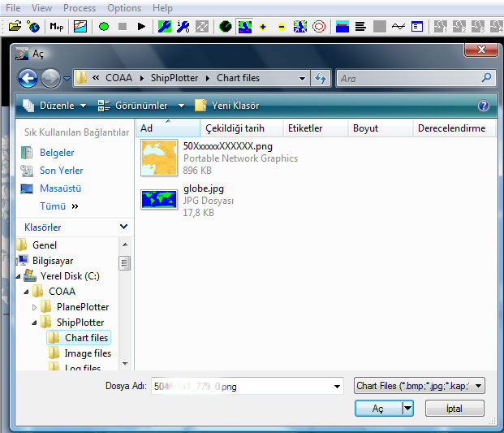Screen dimensions: 504x433
Task: Click the grey chart preset 1 icon
Action: tap(441, 26)
